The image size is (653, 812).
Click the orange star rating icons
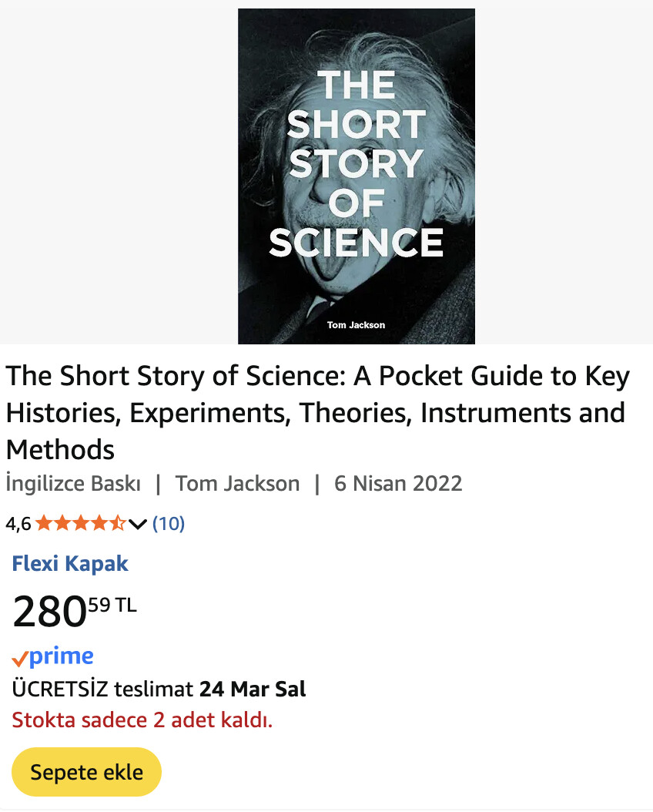(x=81, y=524)
